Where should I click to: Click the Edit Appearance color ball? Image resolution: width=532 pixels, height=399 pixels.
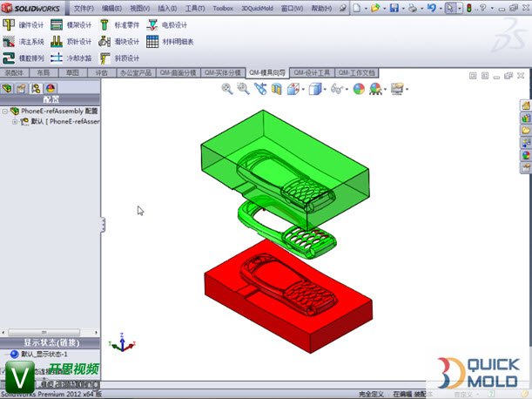tap(359, 89)
